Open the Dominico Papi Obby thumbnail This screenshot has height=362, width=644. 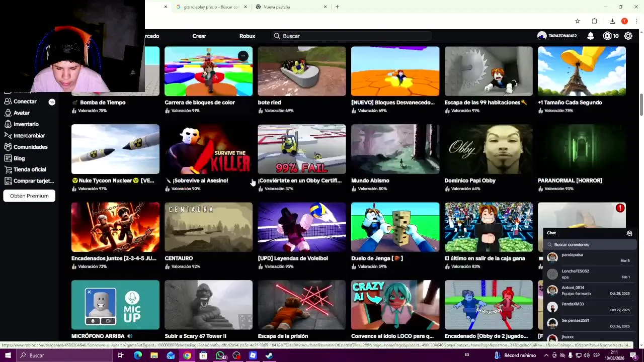tap(489, 149)
